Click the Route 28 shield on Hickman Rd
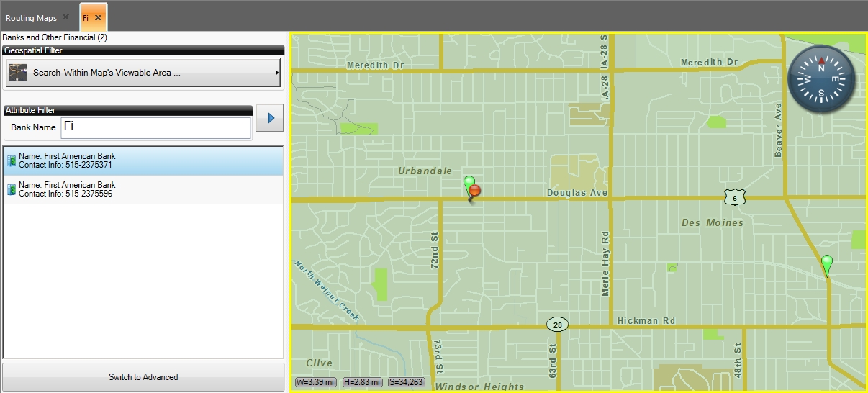This screenshot has height=393, width=868. pos(556,325)
